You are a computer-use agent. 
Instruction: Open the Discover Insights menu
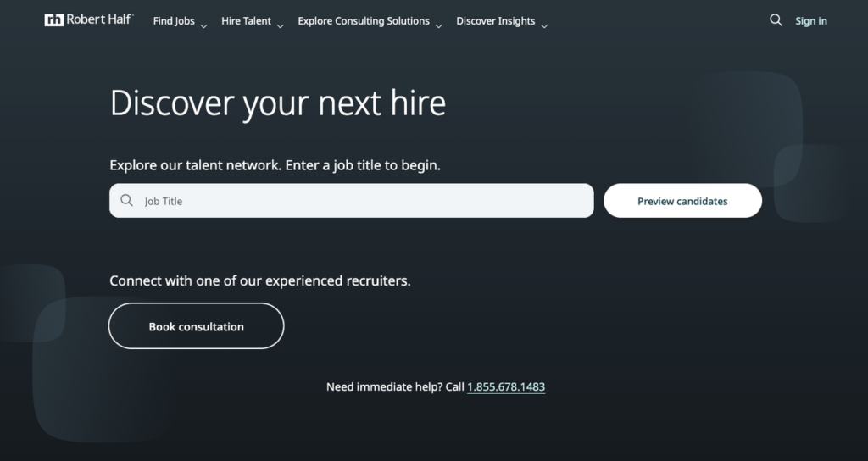click(495, 21)
